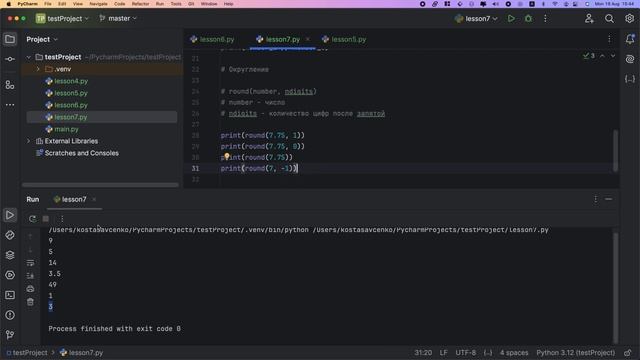Click the Run console vertical scrollbar
The image size is (640, 360).
(x=616, y=288)
